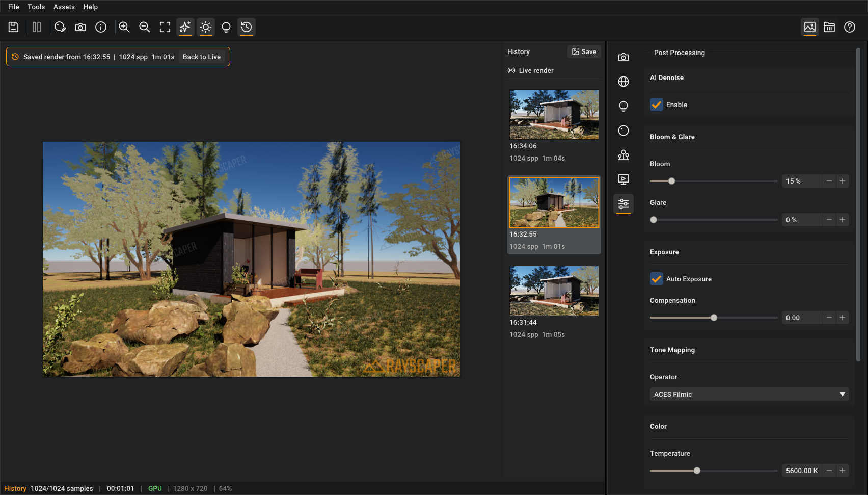
Task: Select the 16:34:06 render thumbnail
Action: coord(554,114)
